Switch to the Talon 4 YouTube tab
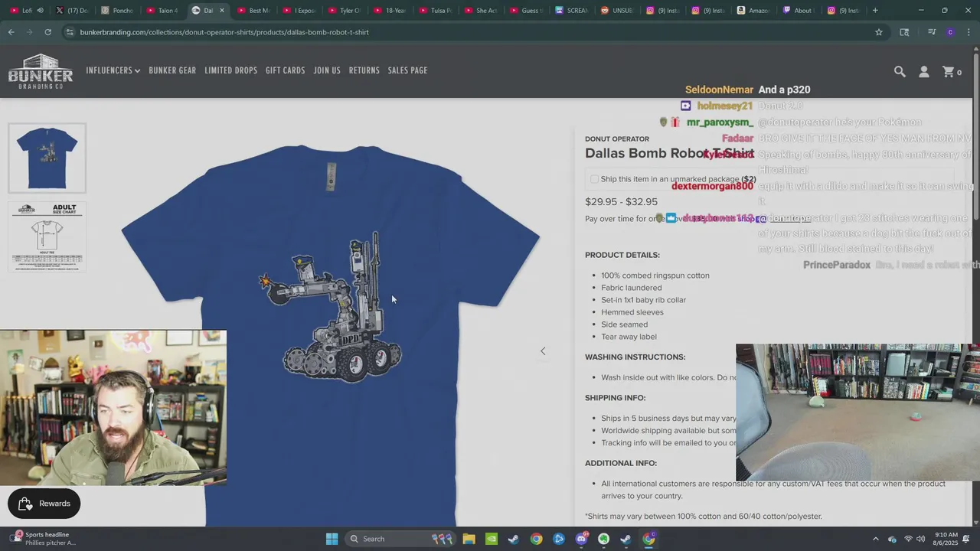Image resolution: width=980 pixels, height=551 pixels. [162, 11]
